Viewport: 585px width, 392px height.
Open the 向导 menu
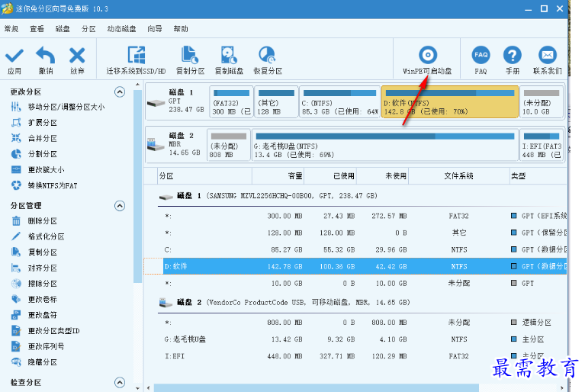click(155, 29)
